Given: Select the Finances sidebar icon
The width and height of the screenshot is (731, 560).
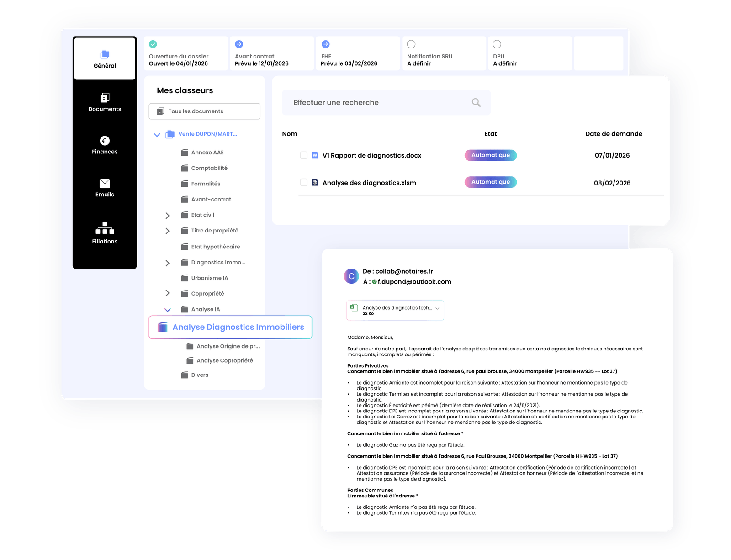Looking at the screenshot, I should point(105,145).
